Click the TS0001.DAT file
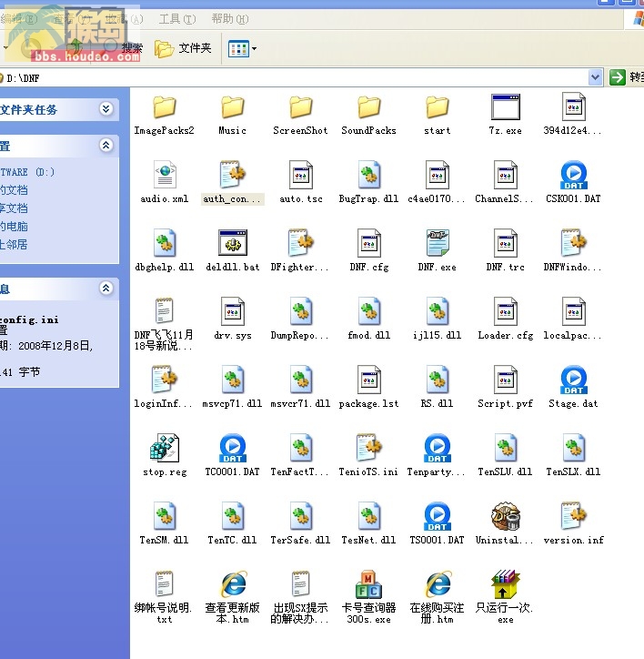Viewport: 644px width, 659px height. 437,516
